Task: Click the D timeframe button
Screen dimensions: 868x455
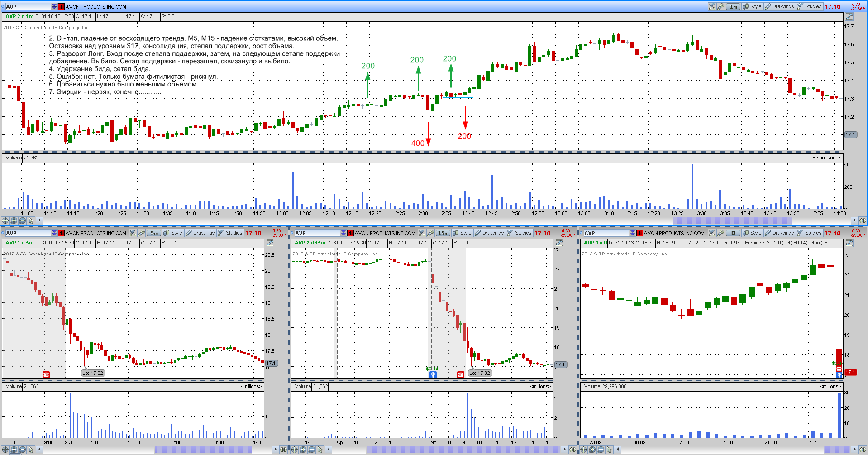Action: 733,233
